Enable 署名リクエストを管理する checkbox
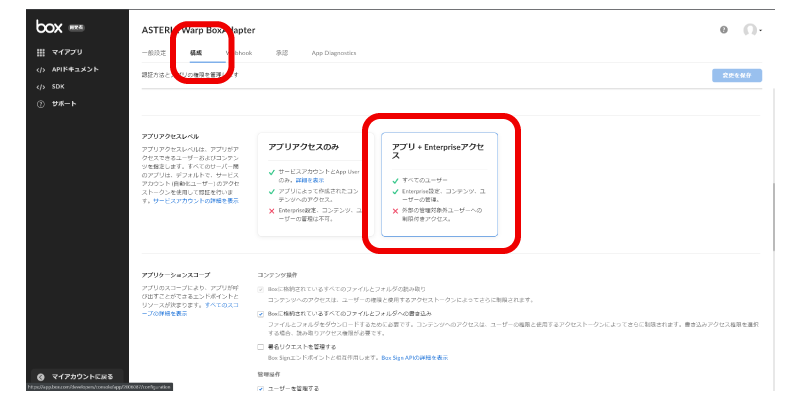 (261, 347)
